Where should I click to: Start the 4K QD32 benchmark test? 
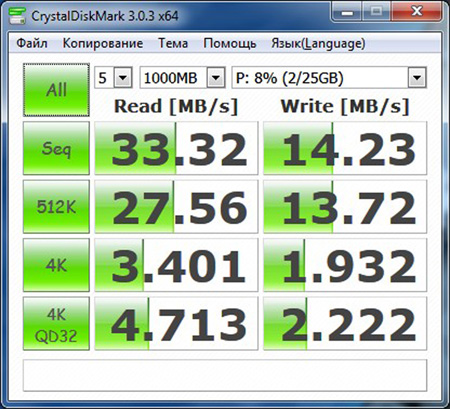click(56, 324)
